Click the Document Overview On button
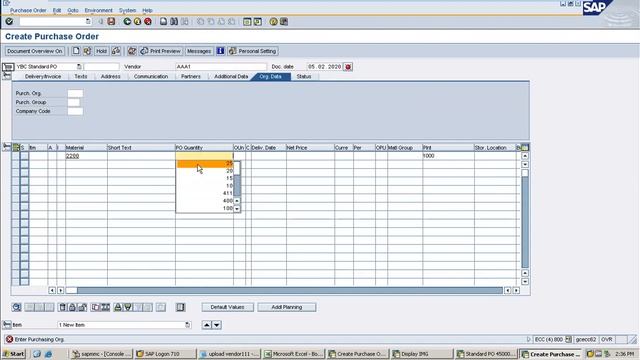The height and width of the screenshot is (360, 640). 35,51
